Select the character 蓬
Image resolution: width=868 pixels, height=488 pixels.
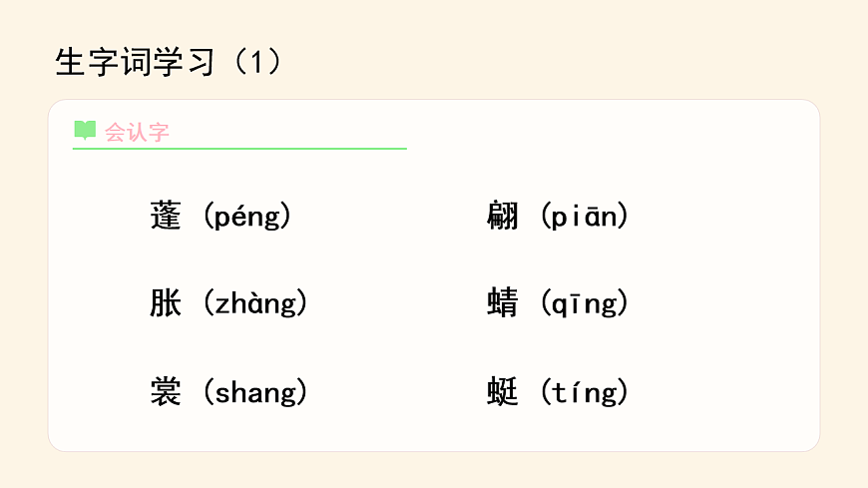tap(166, 216)
